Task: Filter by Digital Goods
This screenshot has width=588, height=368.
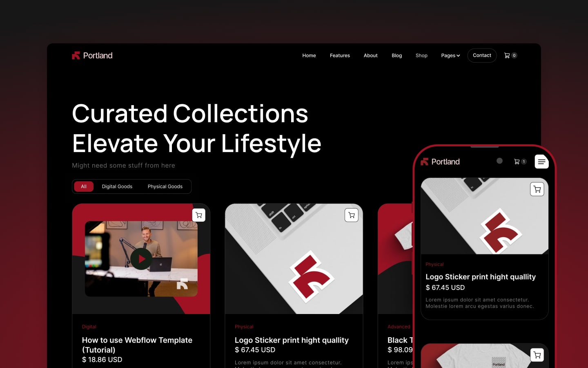Action: (117, 186)
